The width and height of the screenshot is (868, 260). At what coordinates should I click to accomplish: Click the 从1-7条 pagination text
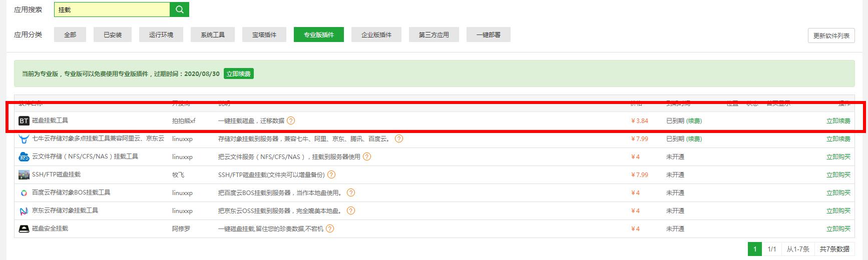click(x=798, y=248)
